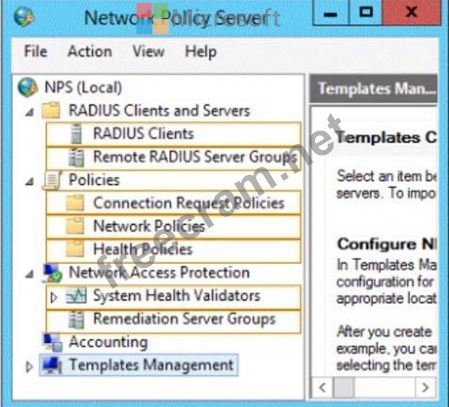The height and width of the screenshot is (407, 449).
Task: Select the Network Policies label
Action: 149,226
